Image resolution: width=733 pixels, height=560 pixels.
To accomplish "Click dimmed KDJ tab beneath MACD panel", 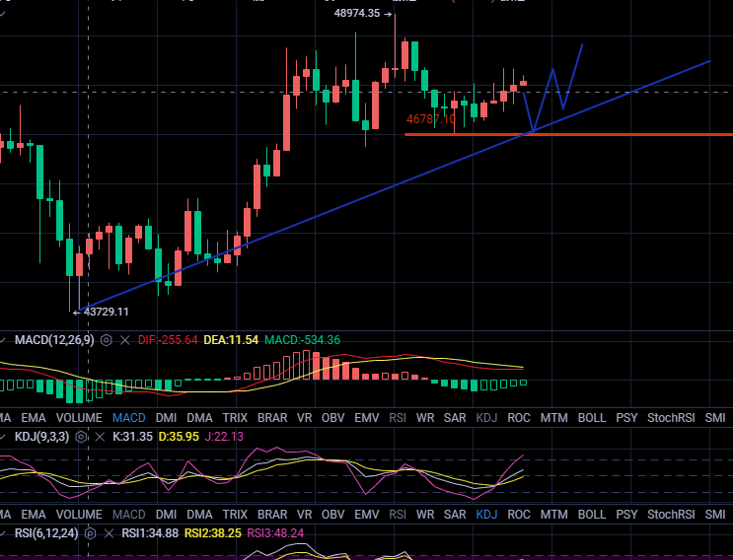I will pyautogui.click(x=486, y=418).
